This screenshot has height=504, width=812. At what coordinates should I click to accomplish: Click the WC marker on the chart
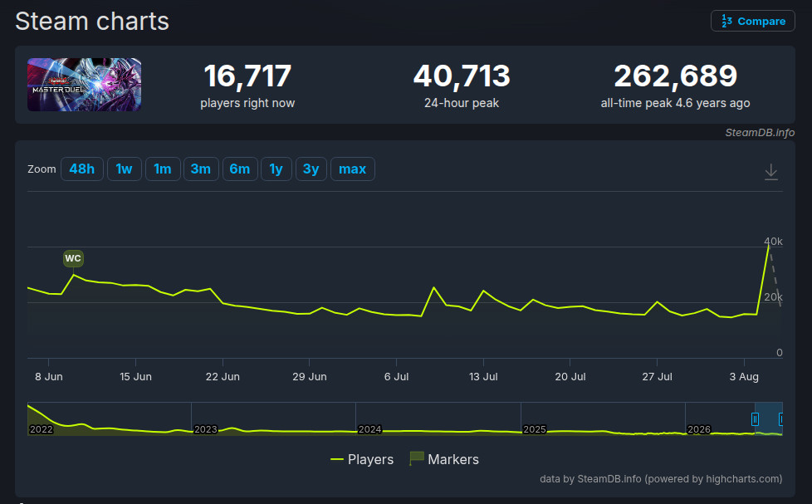73,258
